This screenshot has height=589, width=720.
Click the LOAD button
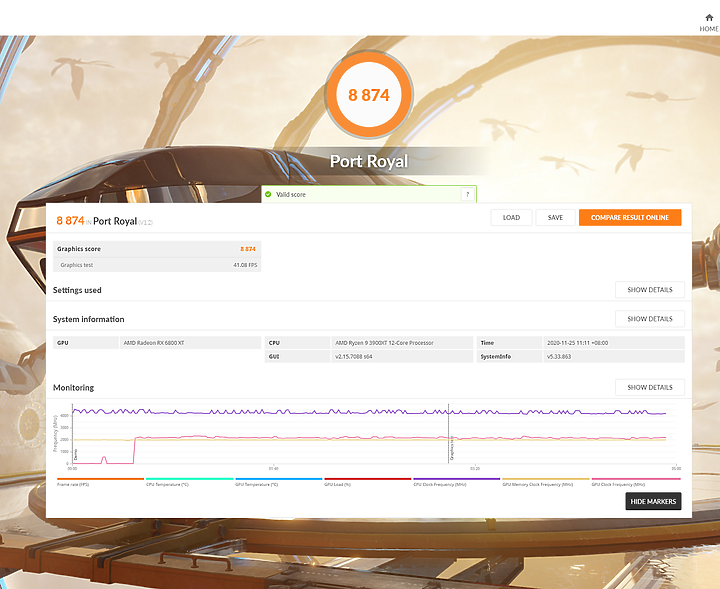point(511,218)
